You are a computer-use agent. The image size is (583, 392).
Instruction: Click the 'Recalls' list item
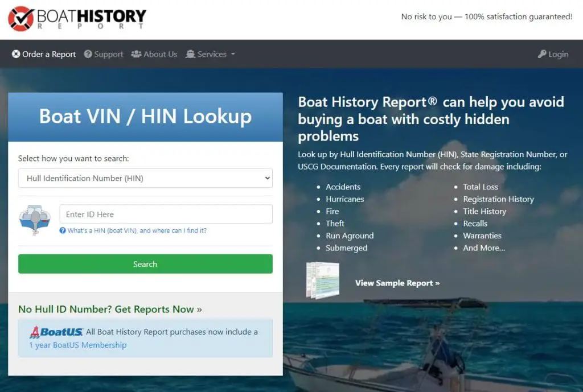(475, 224)
